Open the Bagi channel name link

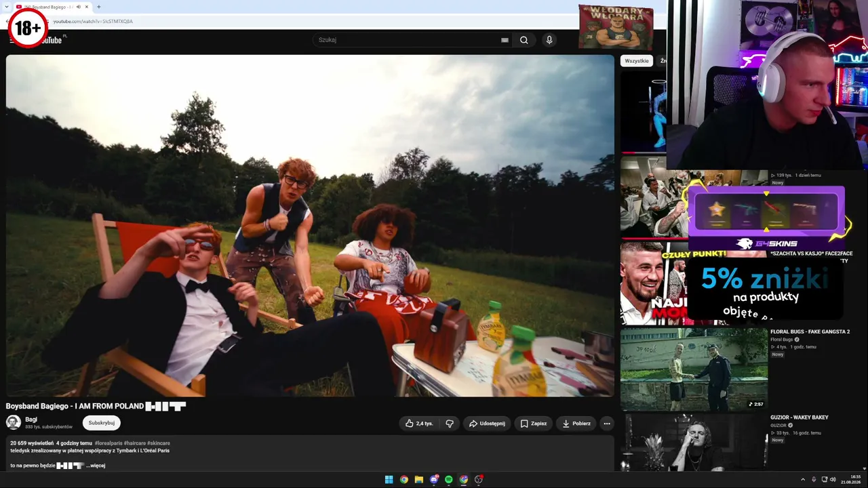click(31, 420)
